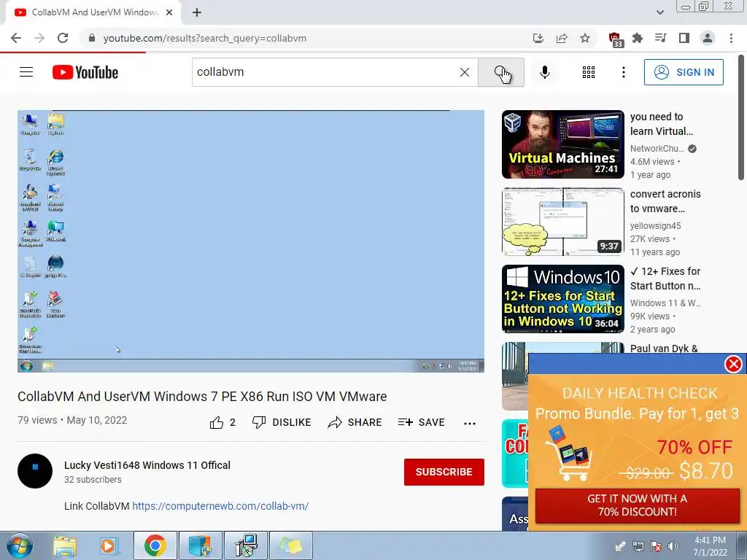
Task: Open more actions ellipsis under video
Action: click(470, 424)
